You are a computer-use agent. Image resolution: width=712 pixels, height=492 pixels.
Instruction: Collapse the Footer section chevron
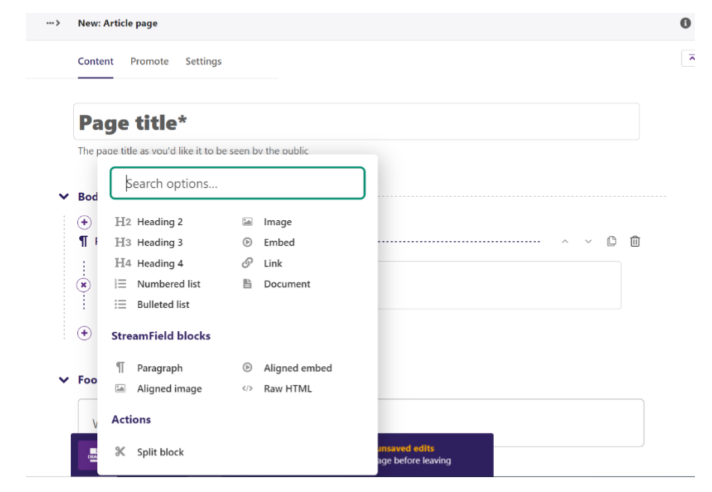64,380
